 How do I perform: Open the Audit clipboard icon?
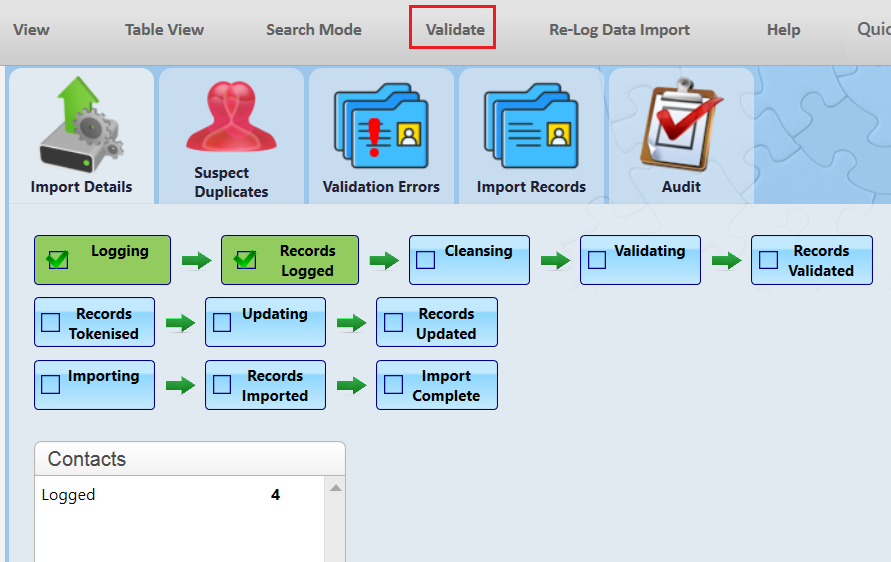pos(681,125)
